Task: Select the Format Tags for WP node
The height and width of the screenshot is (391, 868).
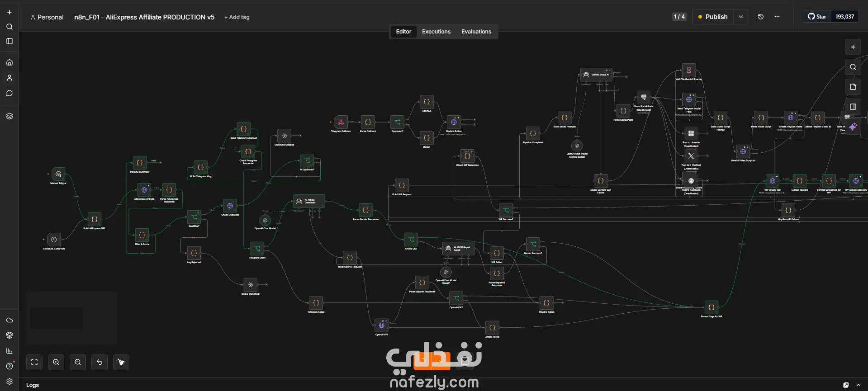Action: pyautogui.click(x=711, y=307)
